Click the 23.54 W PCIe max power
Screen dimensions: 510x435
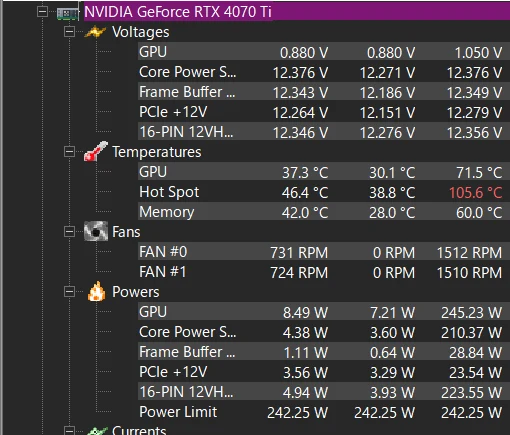(476, 373)
